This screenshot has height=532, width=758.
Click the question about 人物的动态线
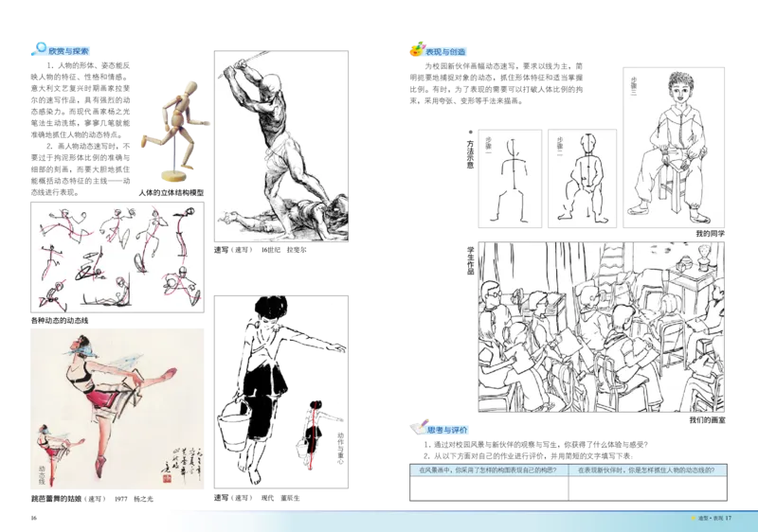pos(650,470)
